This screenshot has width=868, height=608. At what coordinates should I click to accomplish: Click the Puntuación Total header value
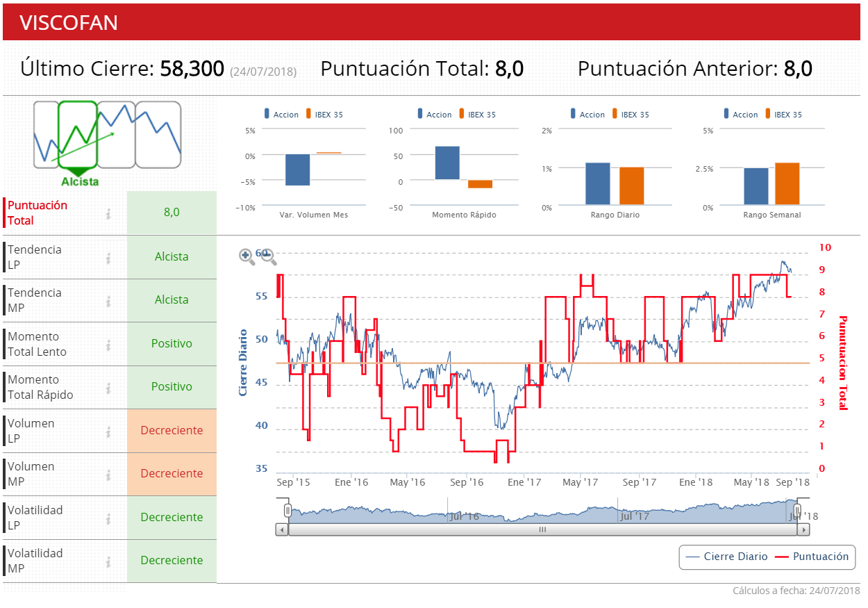tap(509, 69)
